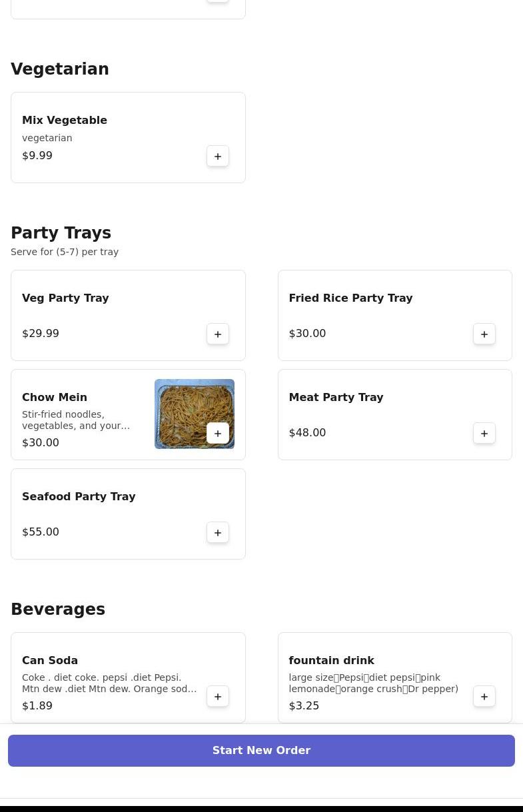Open fountain drink item title

point(331,661)
